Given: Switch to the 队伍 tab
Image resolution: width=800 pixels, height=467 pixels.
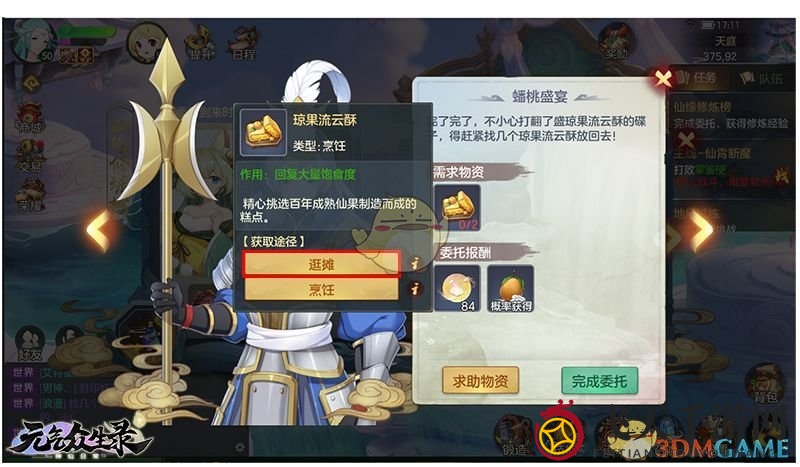Looking at the screenshot, I should (x=761, y=78).
